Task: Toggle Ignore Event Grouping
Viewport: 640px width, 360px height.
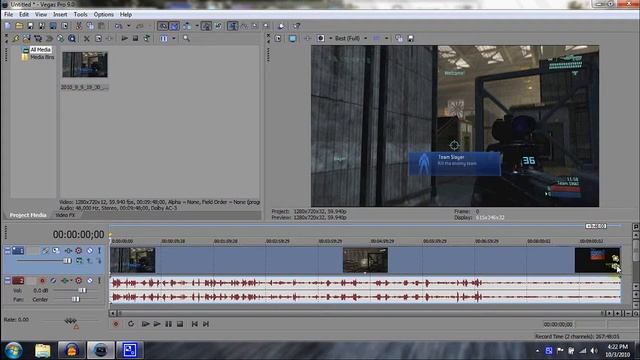Action: pyautogui.click(x=218, y=26)
